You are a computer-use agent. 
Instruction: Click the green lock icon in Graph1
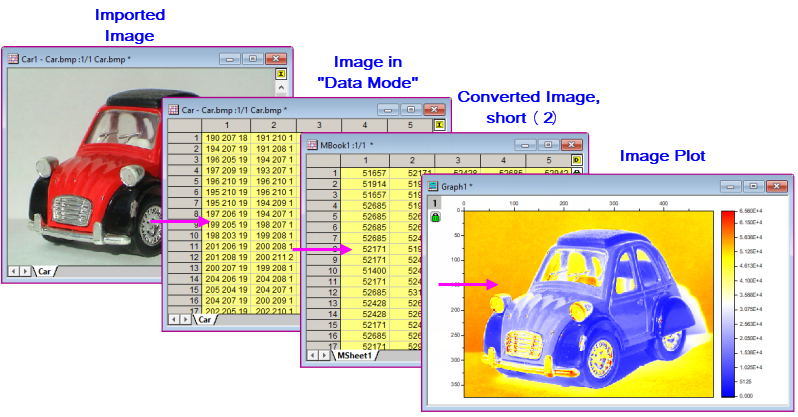coord(435,217)
